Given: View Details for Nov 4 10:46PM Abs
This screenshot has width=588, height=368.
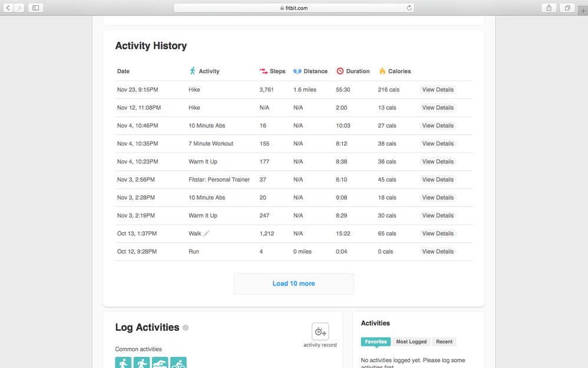Looking at the screenshot, I should pyautogui.click(x=438, y=126).
